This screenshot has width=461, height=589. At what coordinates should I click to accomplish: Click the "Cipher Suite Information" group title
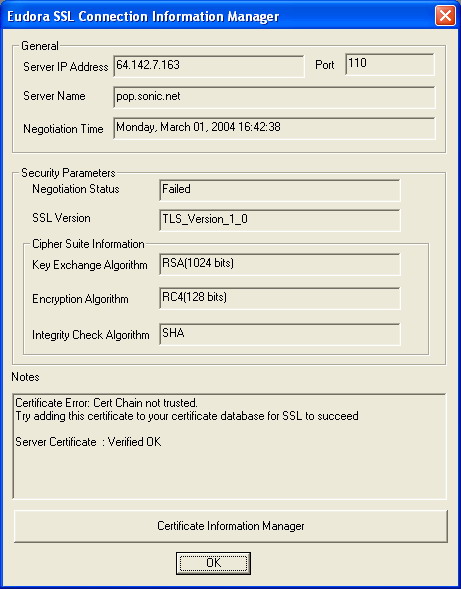point(88,244)
